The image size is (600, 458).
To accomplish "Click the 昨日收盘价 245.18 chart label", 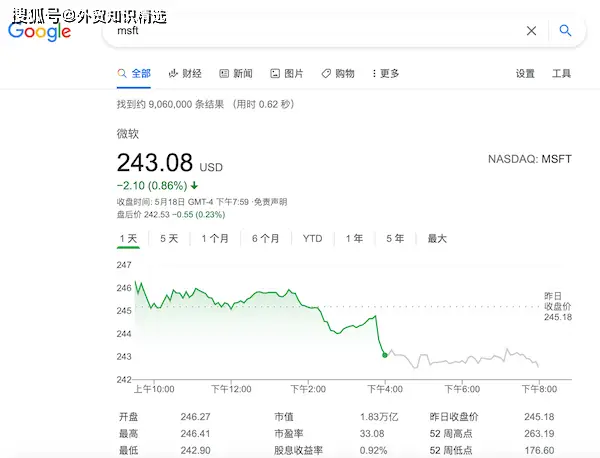I will click(x=558, y=306).
